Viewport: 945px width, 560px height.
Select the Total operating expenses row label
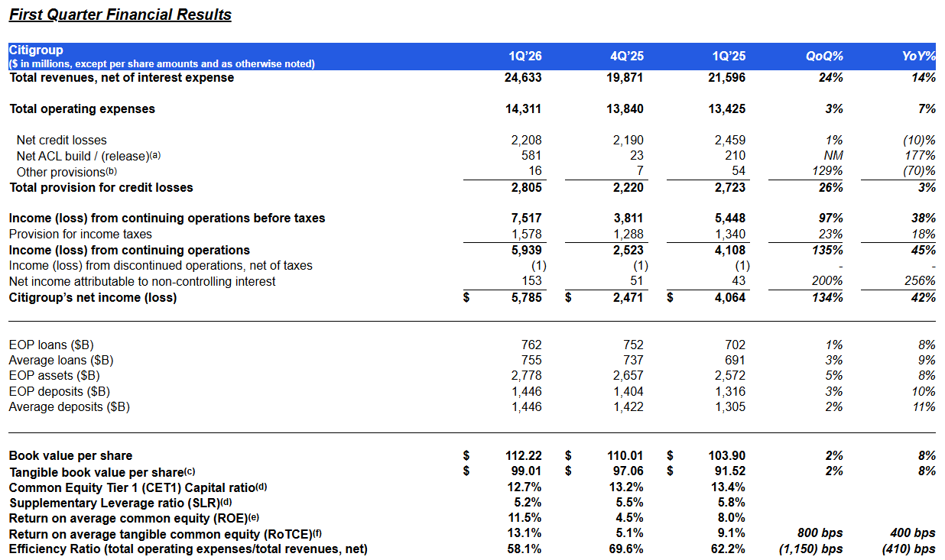[82, 109]
